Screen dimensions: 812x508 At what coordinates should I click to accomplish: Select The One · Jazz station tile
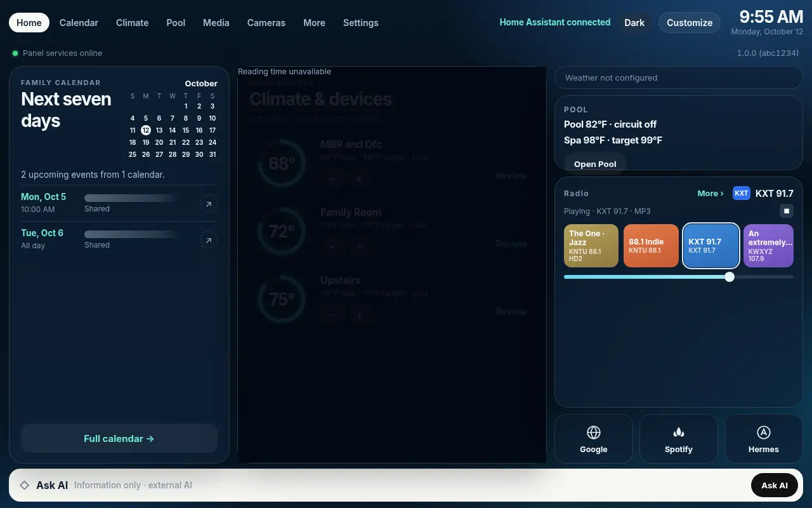tap(591, 246)
